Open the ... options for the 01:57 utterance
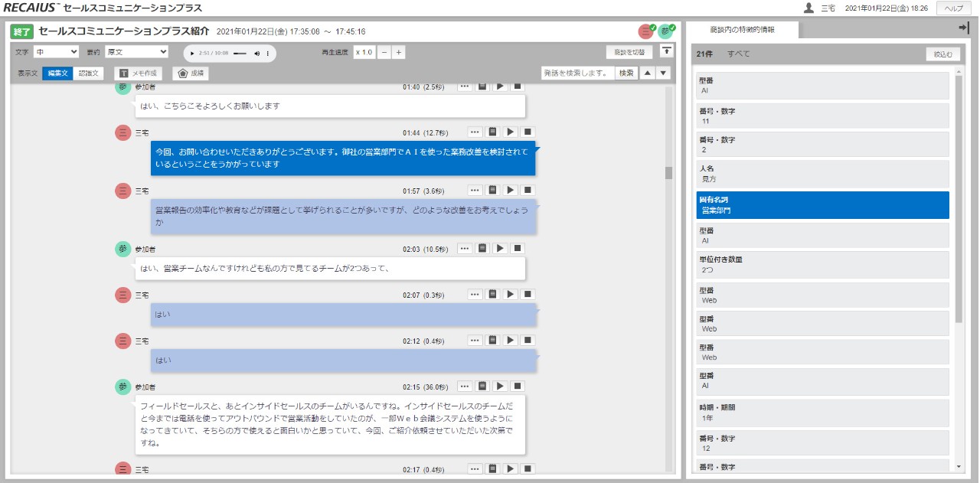The image size is (980, 483). (x=475, y=190)
